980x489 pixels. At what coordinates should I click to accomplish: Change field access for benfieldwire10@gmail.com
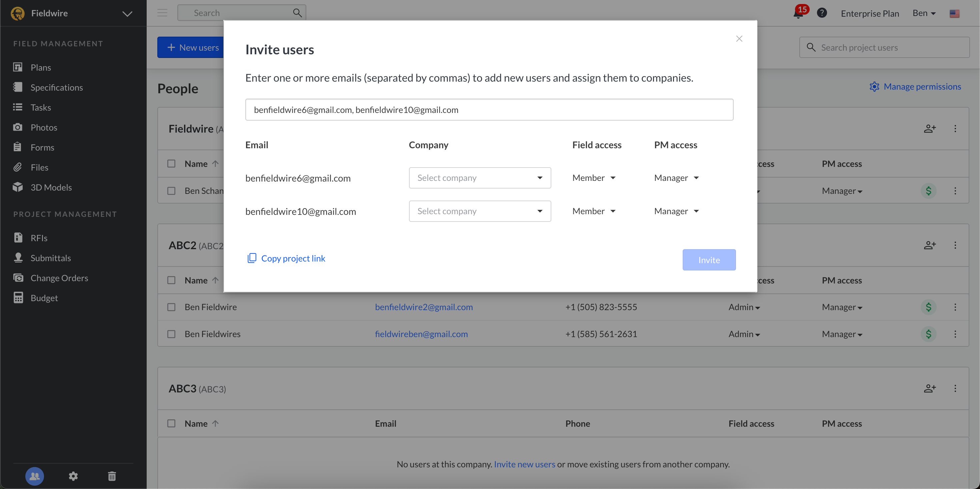tap(594, 211)
